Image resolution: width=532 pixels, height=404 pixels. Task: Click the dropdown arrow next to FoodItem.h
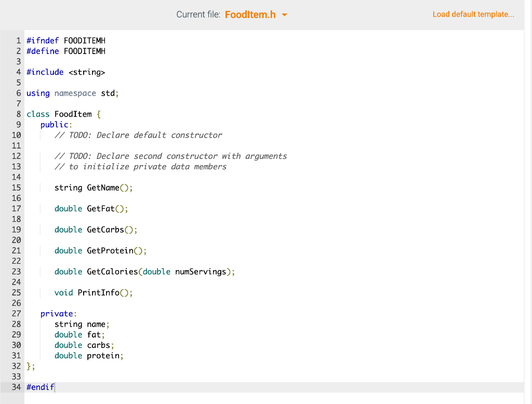click(x=284, y=15)
